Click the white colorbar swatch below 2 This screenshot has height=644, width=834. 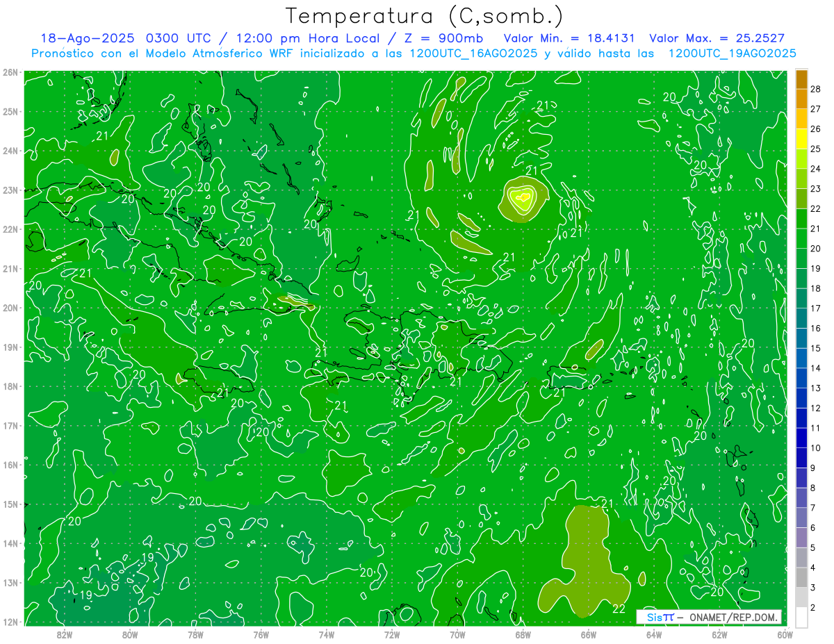(801, 617)
